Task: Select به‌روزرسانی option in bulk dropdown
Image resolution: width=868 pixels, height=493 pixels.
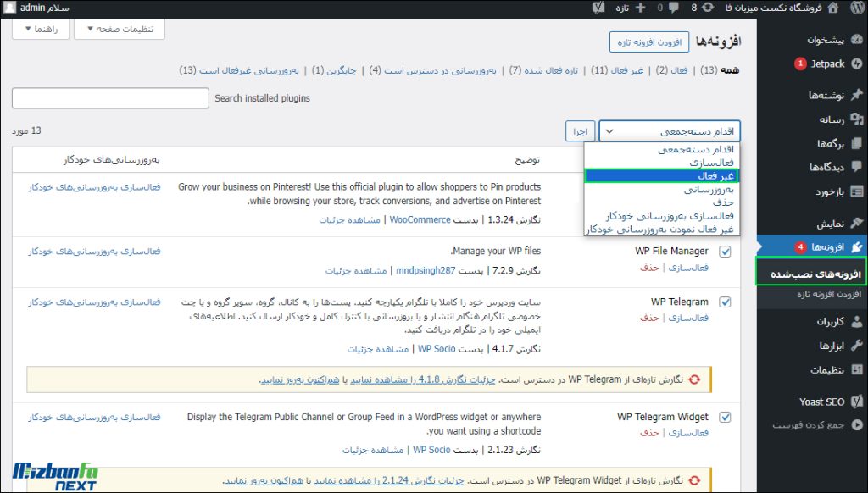Action: pos(662,189)
